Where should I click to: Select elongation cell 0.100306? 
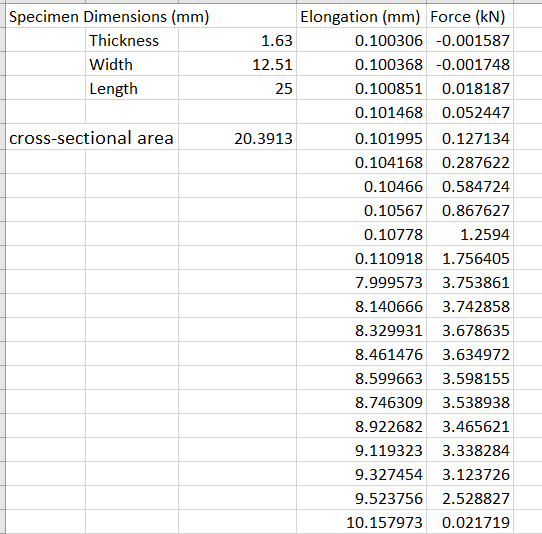click(x=362, y=40)
